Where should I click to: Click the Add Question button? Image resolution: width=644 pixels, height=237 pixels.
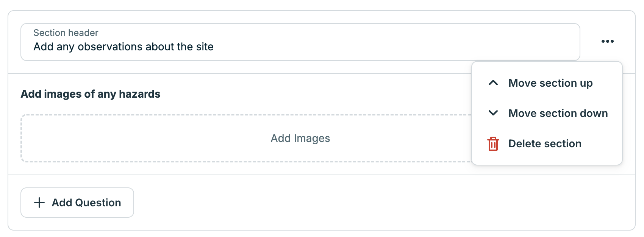77,203
